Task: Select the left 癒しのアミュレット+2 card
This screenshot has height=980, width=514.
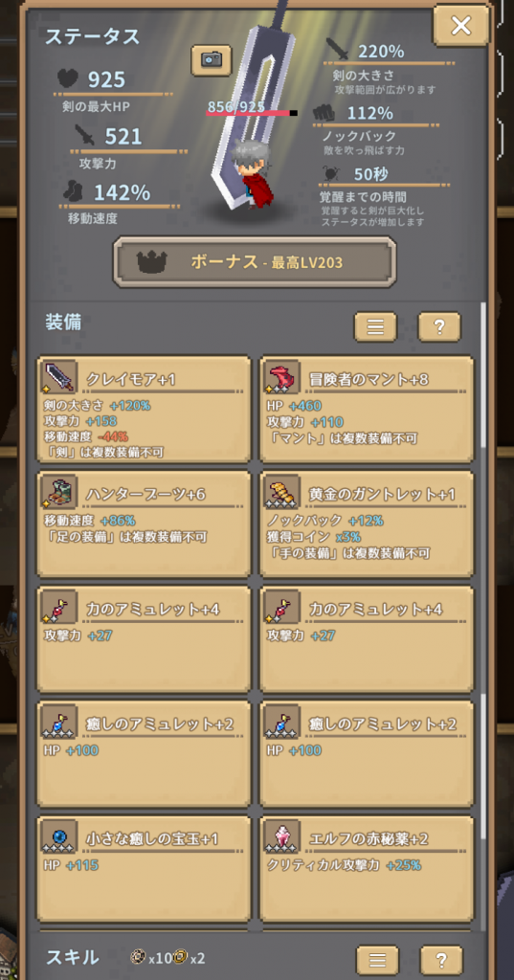Action: [x=144, y=754]
